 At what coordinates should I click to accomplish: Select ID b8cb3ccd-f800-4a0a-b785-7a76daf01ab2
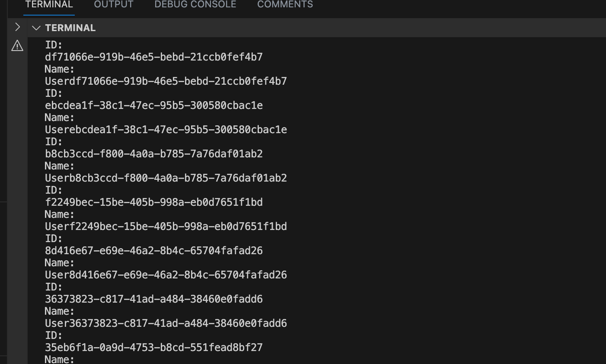tap(154, 153)
